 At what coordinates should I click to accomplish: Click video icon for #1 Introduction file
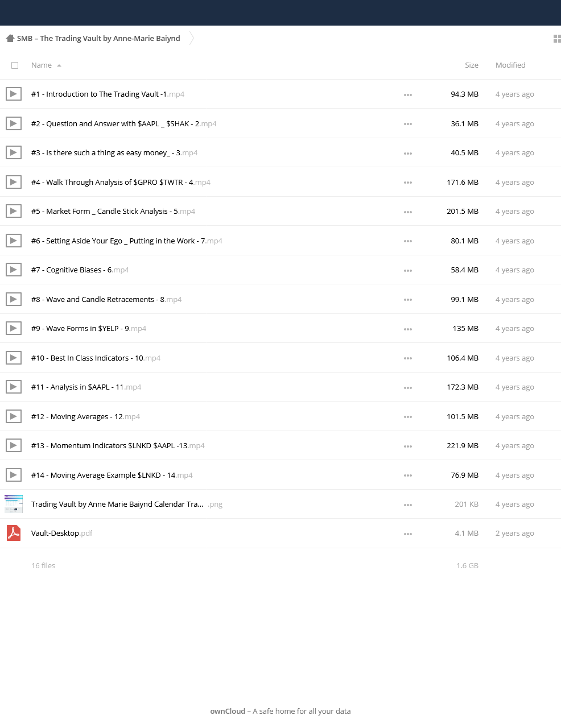14,94
